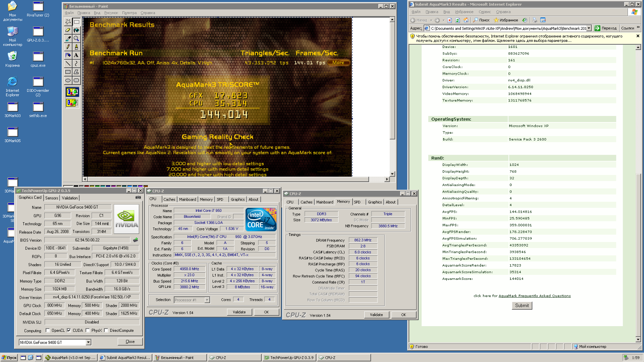Enable the OpenCL checkbox in GPU-Z
Image resolution: width=644 pixels, height=362 pixels.
point(48,331)
